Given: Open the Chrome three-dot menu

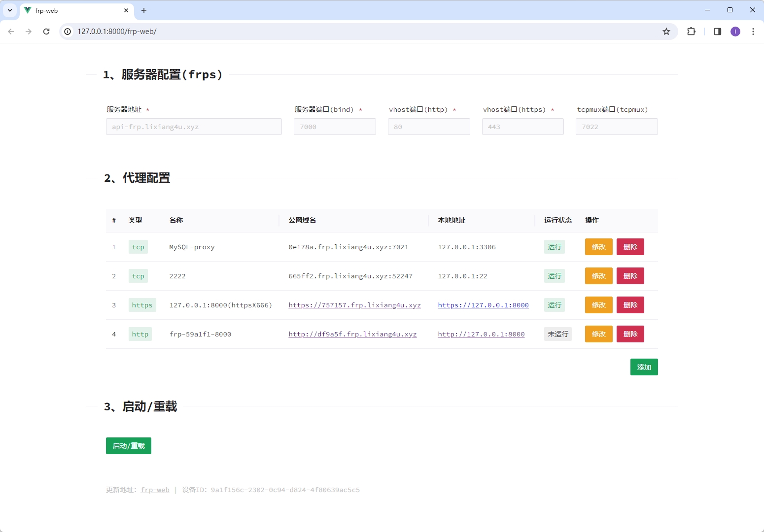Looking at the screenshot, I should point(753,31).
